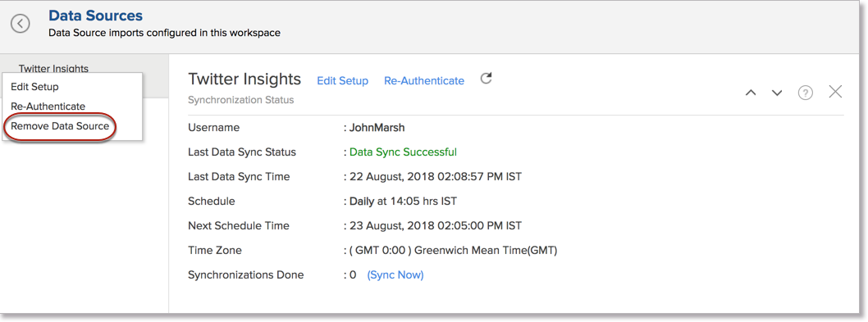This screenshot has width=868, height=322.
Task: Start a sync with the Sync Now link
Action: click(x=395, y=275)
